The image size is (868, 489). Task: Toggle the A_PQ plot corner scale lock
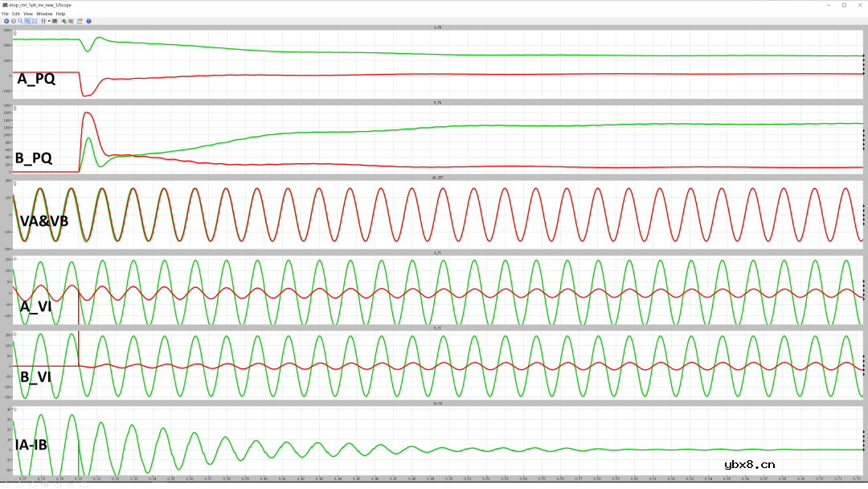15,33
